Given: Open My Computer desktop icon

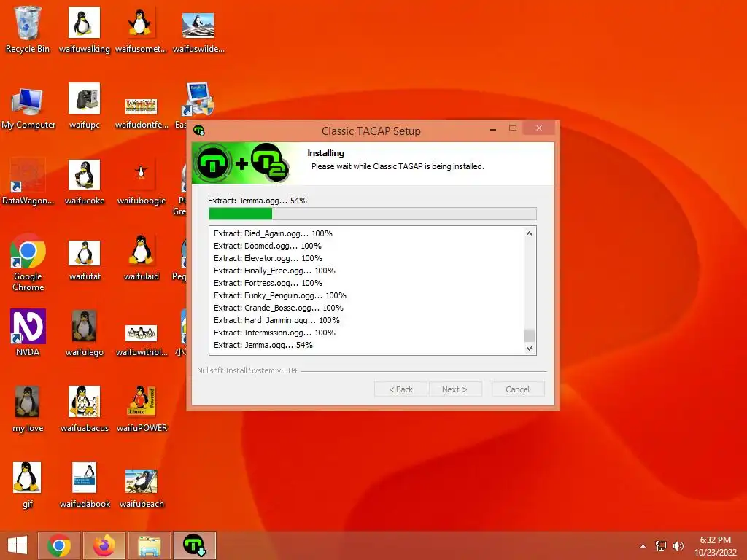Looking at the screenshot, I should 28,108.
